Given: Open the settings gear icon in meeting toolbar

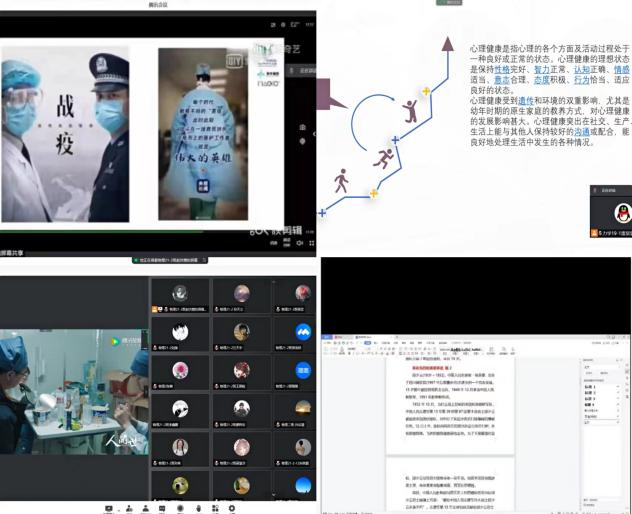Looking at the screenshot, I should click(x=232, y=508).
